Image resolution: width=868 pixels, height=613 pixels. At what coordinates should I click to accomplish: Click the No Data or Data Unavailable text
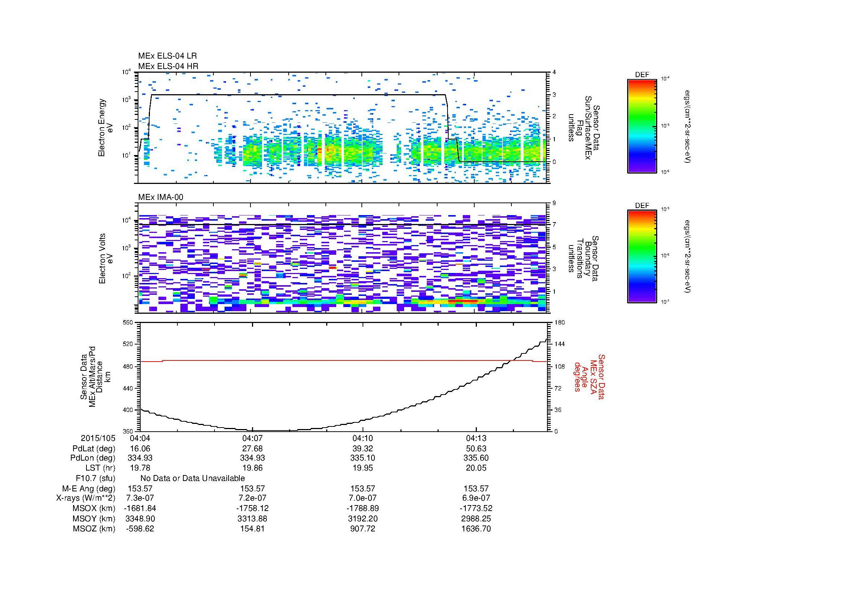pyautogui.click(x=193, y=478)
